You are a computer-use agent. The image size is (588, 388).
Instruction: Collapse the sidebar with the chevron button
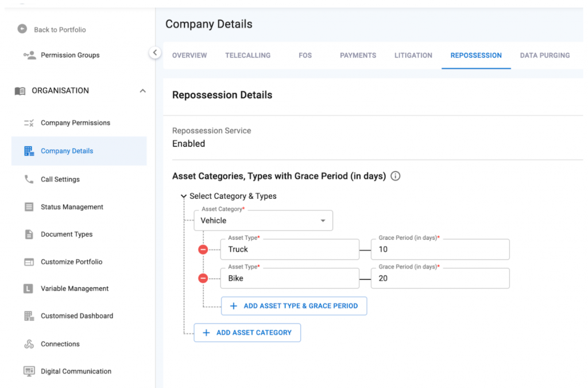click(x=155, y=52)
